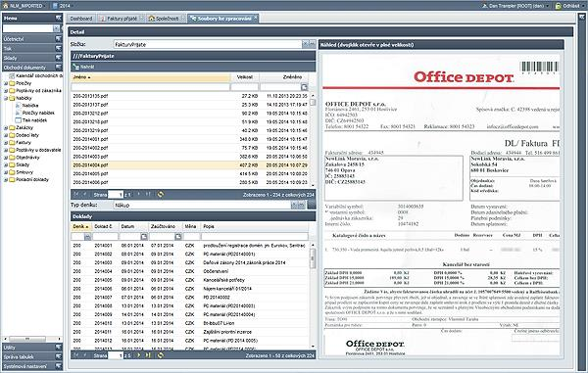
Task: Click the Office Depot invoice preview
Action: pyautogui.click(x=441, y=205)
